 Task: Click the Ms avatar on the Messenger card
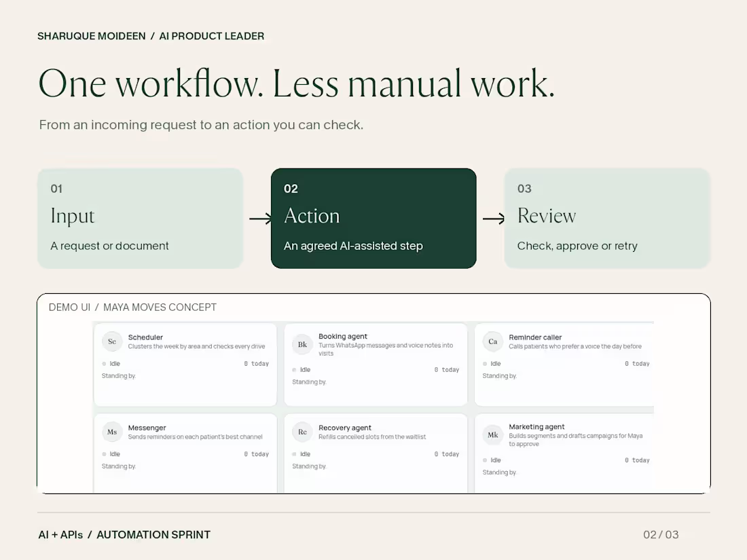click(x=112, y=432)
